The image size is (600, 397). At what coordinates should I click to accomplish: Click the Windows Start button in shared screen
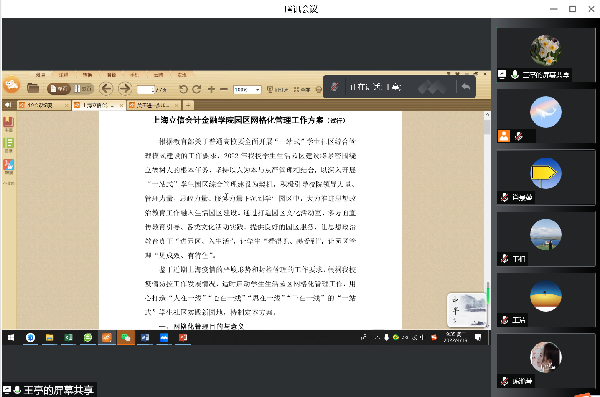coord(11,337)
